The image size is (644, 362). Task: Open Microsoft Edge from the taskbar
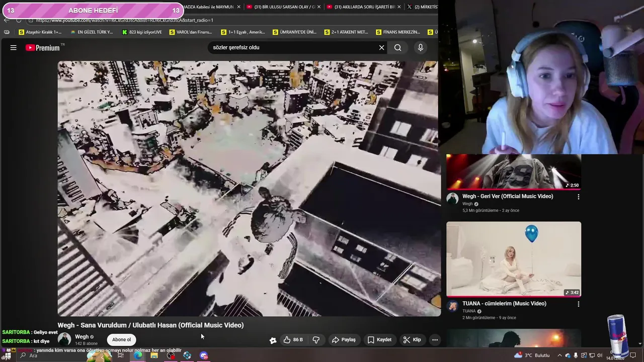138,355
